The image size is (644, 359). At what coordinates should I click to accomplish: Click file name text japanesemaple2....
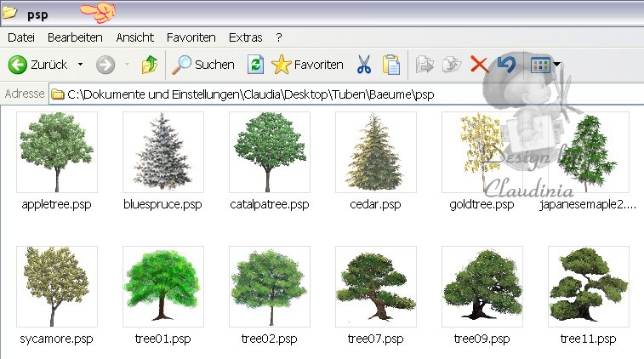(588, 204)
